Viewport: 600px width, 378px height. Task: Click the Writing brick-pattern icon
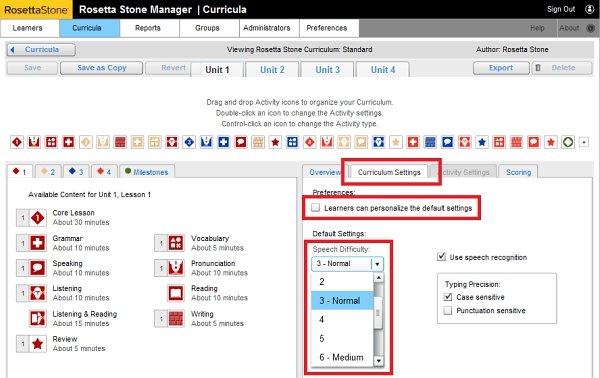point(176,318)
